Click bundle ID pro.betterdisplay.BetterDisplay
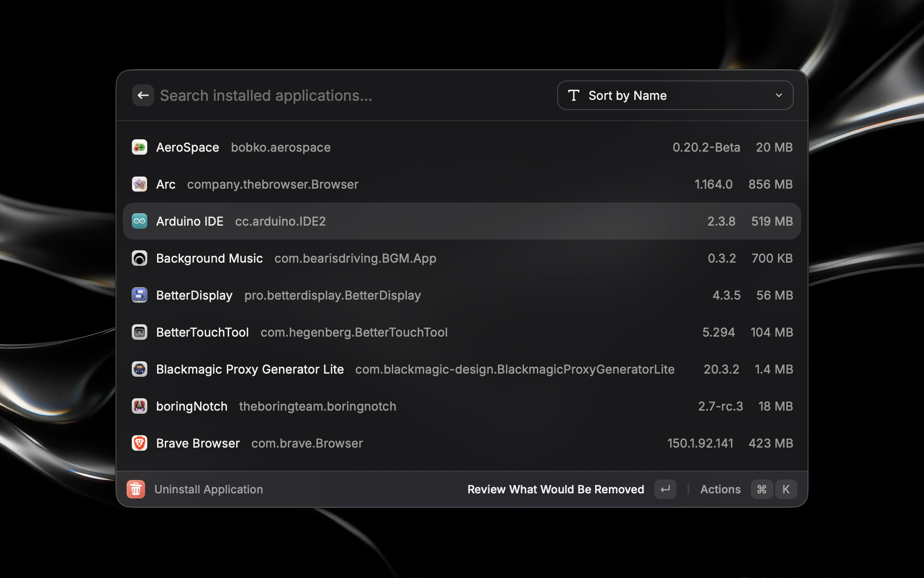Image resolution: width=924 pixels, height=578 pixels. coord(333,295)
